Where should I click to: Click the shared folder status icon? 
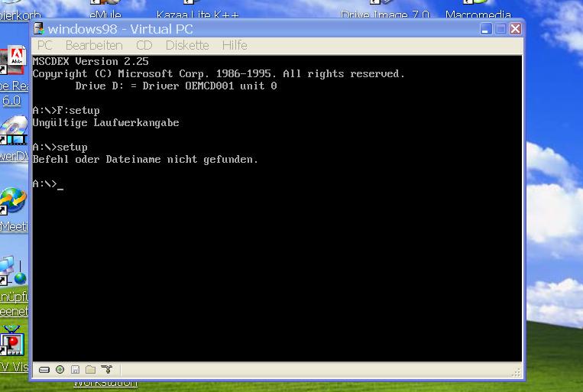90,369
